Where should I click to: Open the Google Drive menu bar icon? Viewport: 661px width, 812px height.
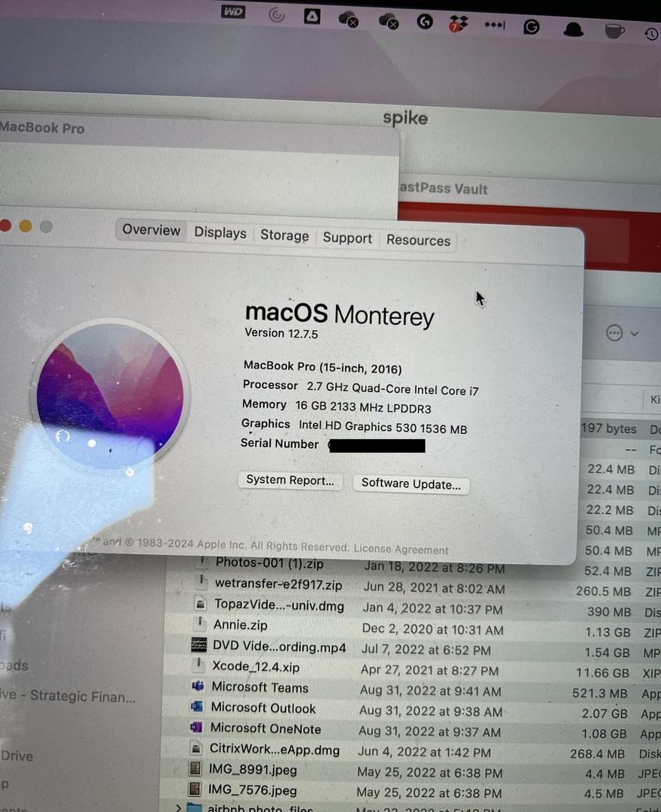(312, 17)
